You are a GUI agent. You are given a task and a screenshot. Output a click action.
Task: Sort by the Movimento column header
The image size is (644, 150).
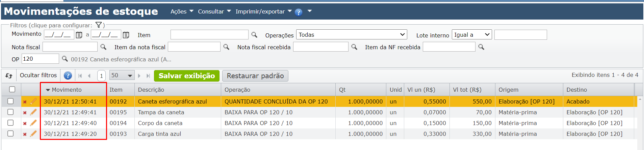tap(67, 90)
